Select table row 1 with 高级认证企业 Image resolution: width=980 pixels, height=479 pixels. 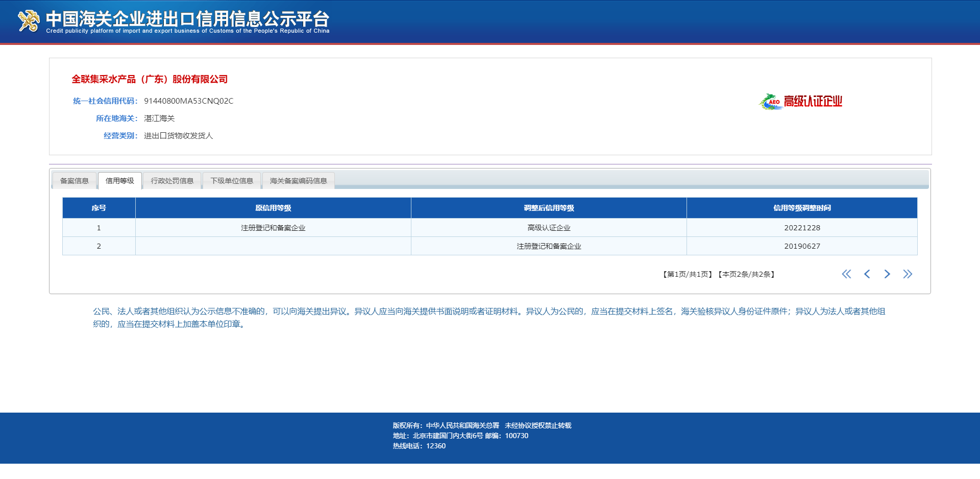pos(549,228)
